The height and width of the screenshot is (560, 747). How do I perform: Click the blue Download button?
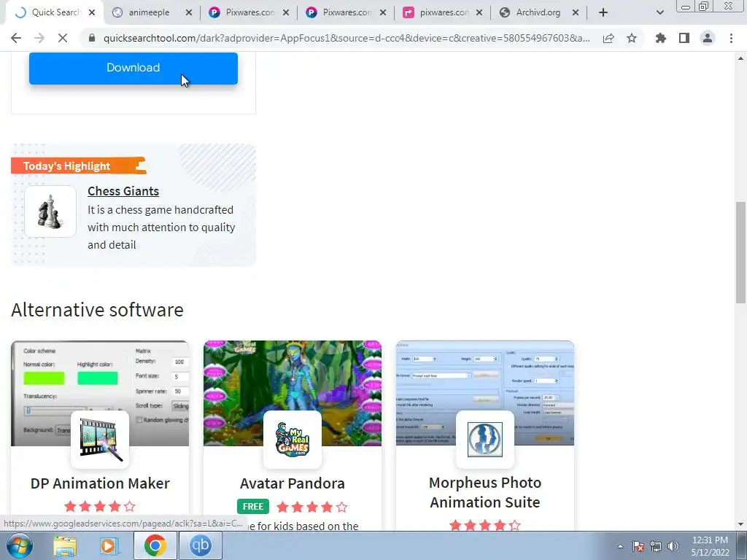tap(133, 68)
